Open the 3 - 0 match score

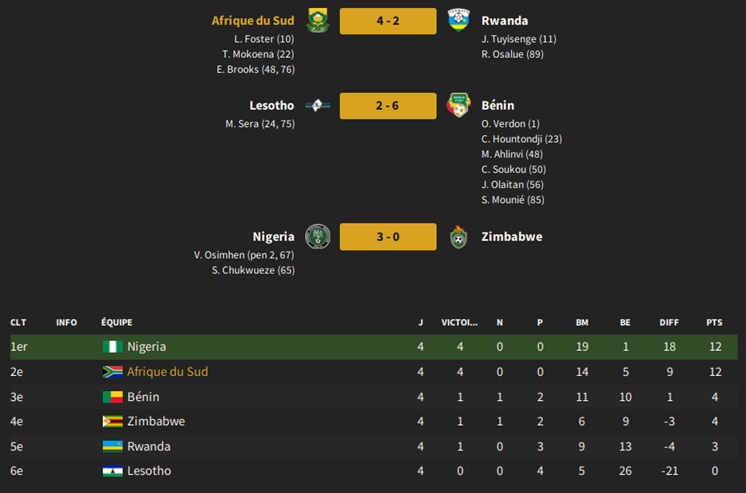pyautogui.click(x=388, y=237)
